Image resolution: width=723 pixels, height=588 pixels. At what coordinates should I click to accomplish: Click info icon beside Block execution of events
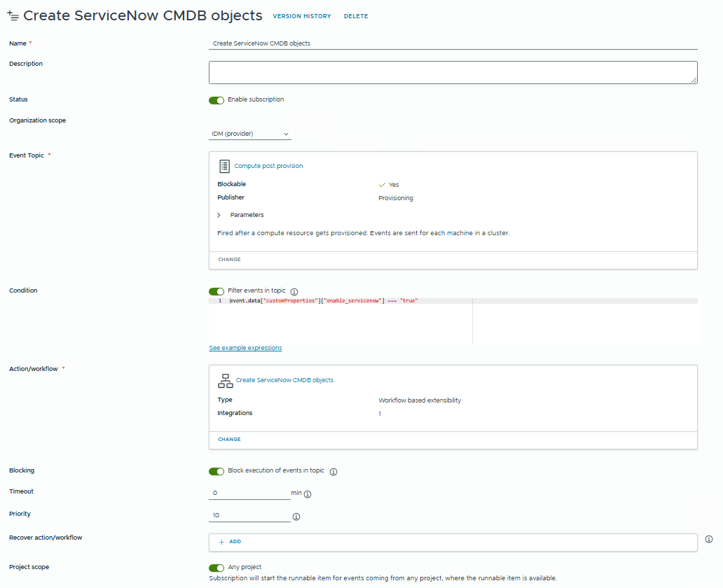click(x=333, y=472)
